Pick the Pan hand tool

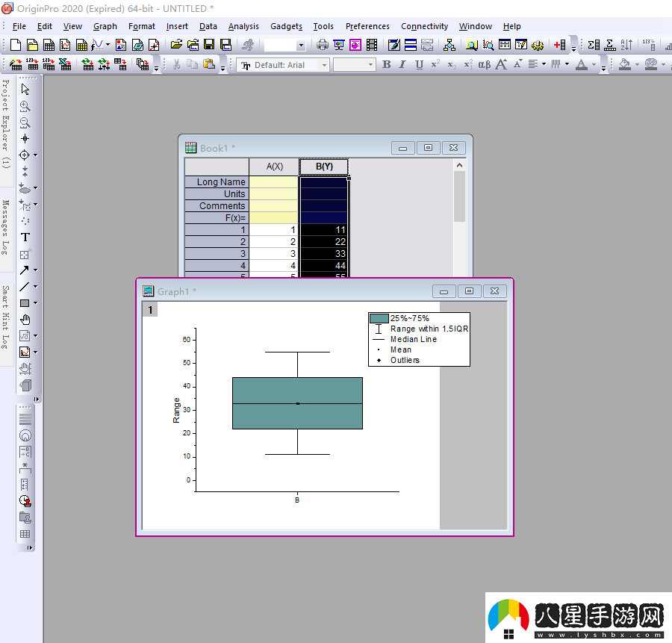point(25,320)
